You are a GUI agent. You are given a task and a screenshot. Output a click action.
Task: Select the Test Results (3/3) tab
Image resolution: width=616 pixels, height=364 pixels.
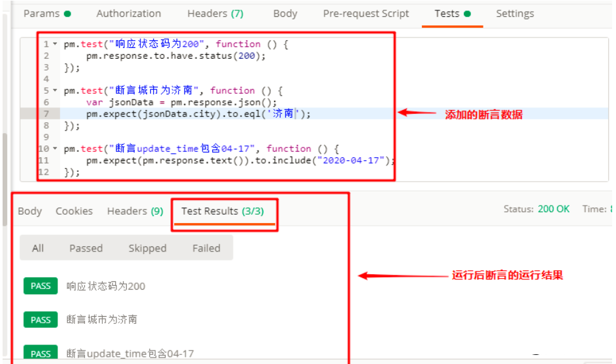coord(222,211)
